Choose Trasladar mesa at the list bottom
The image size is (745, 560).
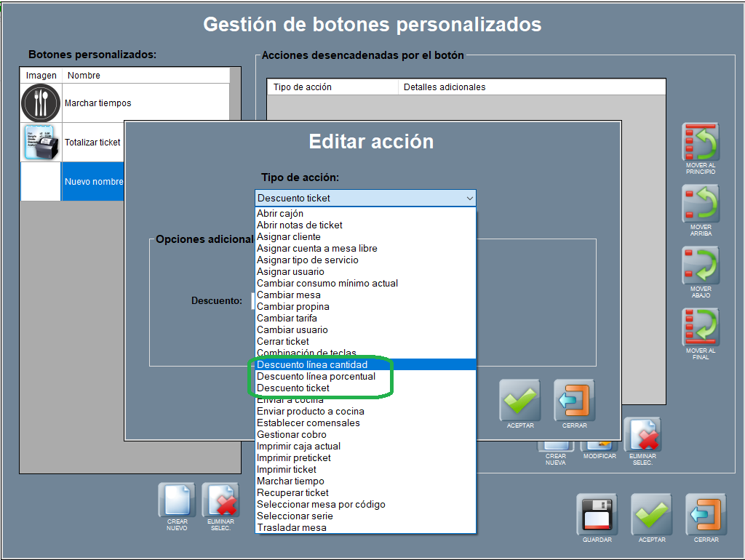click(x=292, y=527)
